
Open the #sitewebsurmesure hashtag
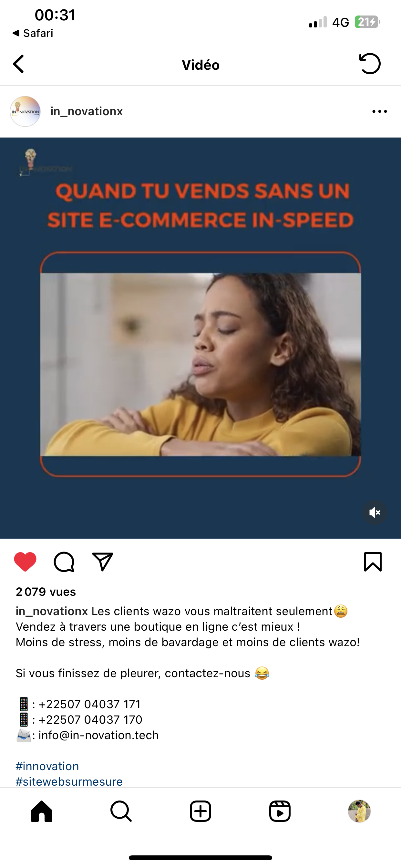(69, 781)
